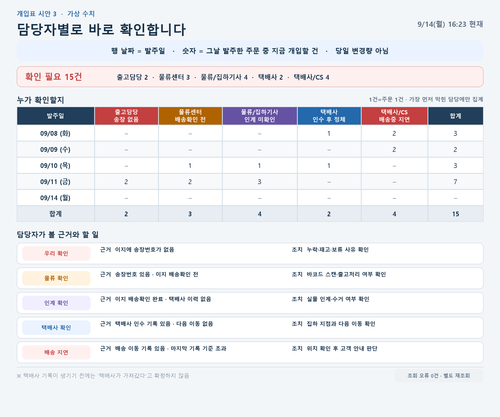Viewport: 500px width, 417px height.
Task: Click the '09/11 (금)' date row label
Action: tap(55, 182)
